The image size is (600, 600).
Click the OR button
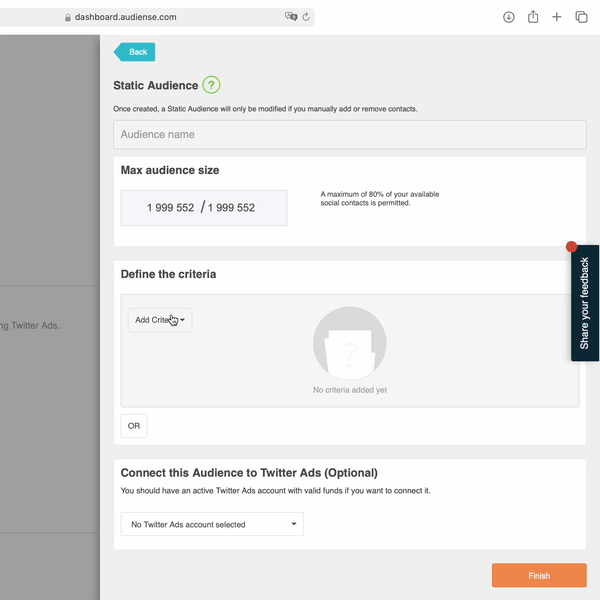point(134,426)
